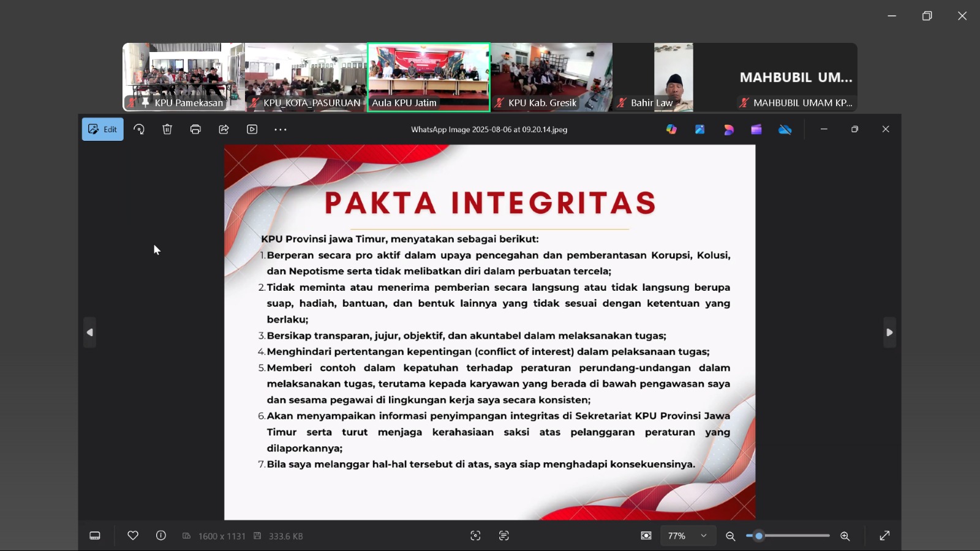Delete the image with the trash icon
980x551 pixels.
point(167,129)
